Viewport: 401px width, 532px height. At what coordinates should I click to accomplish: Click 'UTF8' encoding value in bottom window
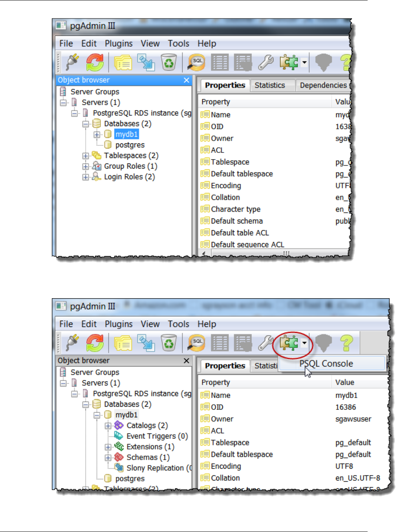(x=344, y=466)
